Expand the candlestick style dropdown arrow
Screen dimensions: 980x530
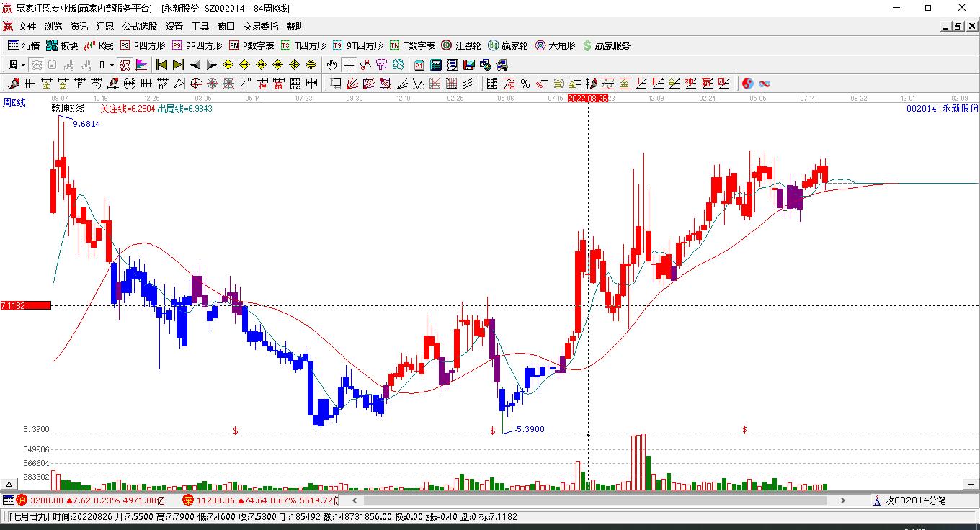(x=112, y=65)
